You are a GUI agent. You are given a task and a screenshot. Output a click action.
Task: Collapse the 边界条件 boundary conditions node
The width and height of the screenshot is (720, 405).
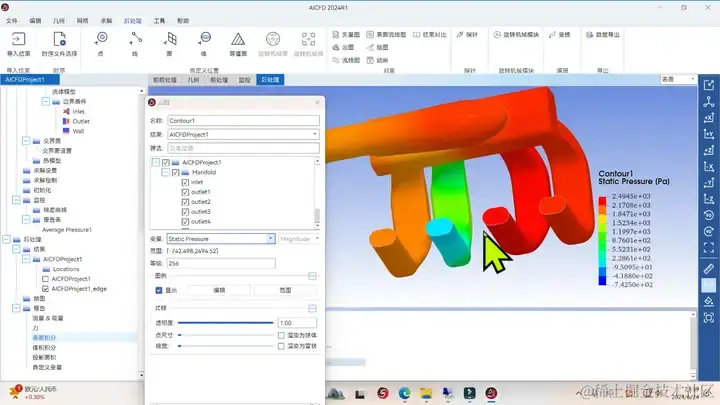46,101
